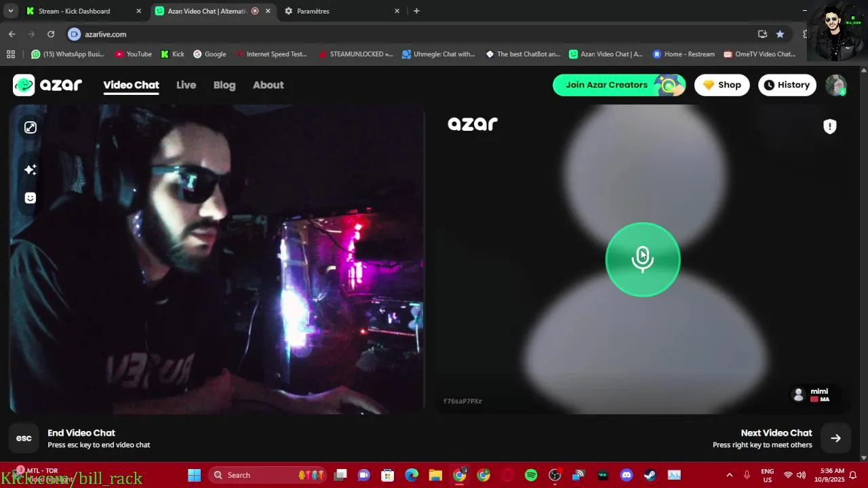
Task: Expand the local video to fullscreen
Action: 31,127
